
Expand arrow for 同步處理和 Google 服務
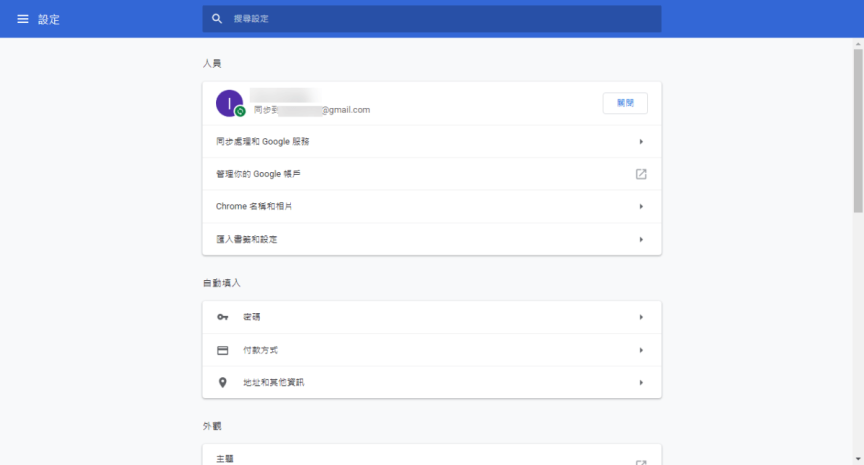coord(641,142)
